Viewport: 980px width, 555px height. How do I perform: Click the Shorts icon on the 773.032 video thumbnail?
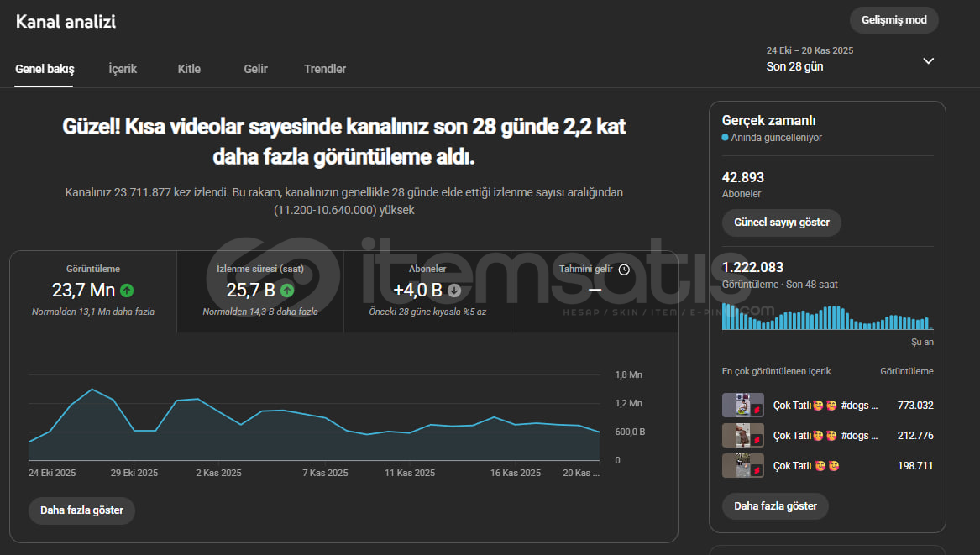[757, 410]
